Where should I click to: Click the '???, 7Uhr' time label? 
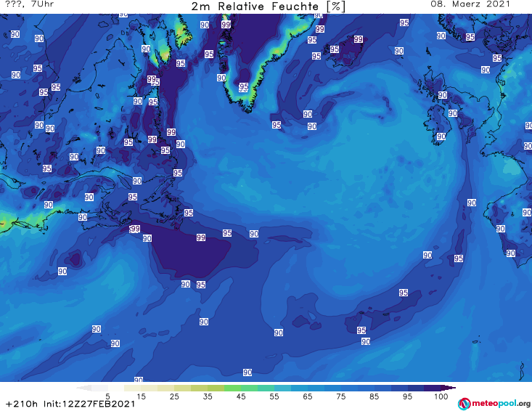click(30, 4)
